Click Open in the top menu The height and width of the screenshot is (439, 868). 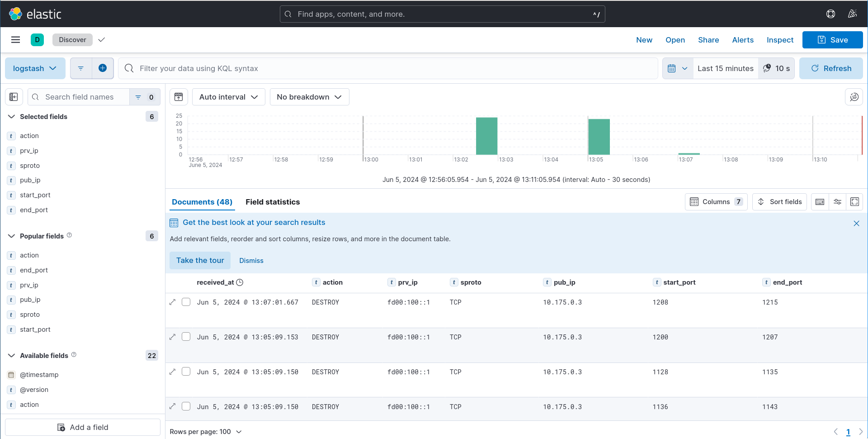(675, 40)
